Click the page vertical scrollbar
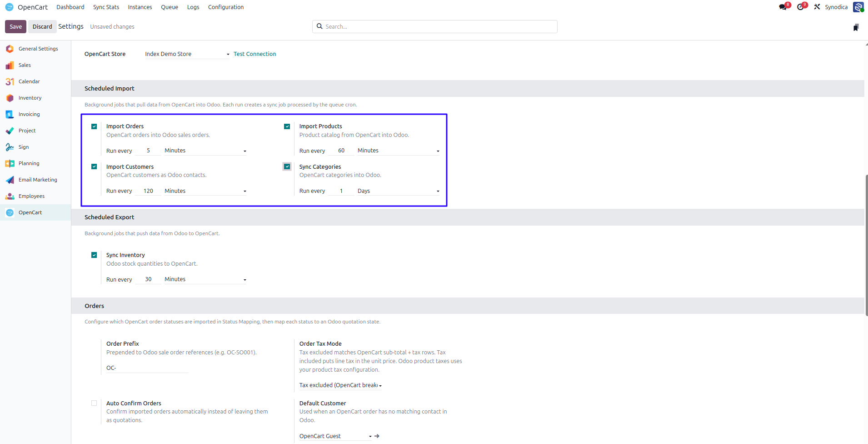Screen dimensions: 868x444 pos(866,245)
